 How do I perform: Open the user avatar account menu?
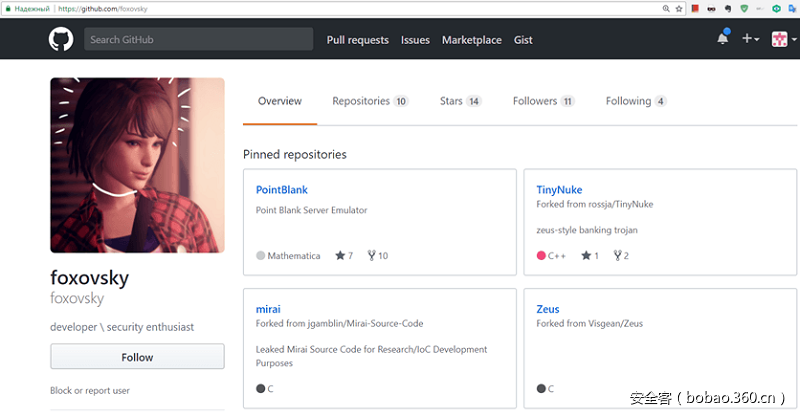coord(781,39)
